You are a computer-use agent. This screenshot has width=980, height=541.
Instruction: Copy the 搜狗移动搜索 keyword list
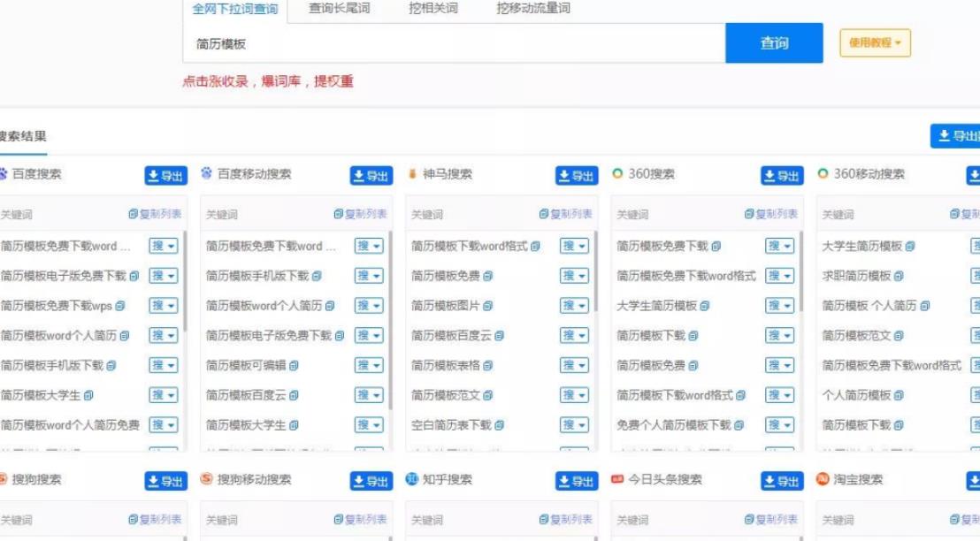(361, 520)
